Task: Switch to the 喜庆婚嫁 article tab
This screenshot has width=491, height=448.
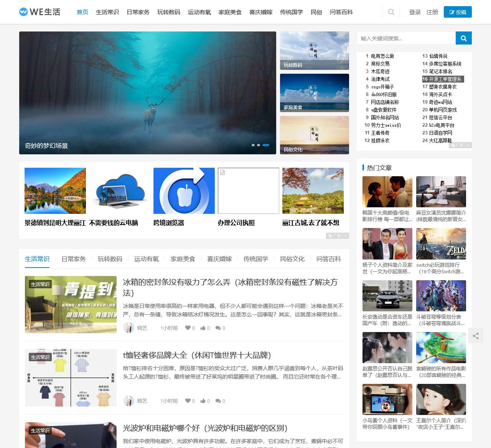Action: [219, 259]
